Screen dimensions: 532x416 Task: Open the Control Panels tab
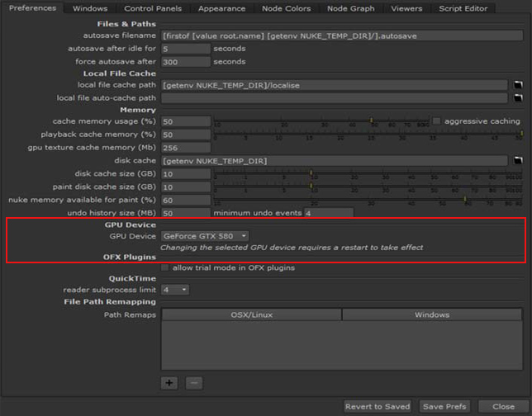coord(153,8)
